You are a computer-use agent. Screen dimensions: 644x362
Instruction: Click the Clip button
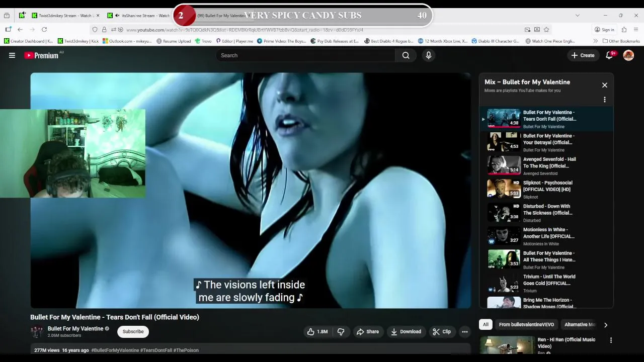coord(442,332)
